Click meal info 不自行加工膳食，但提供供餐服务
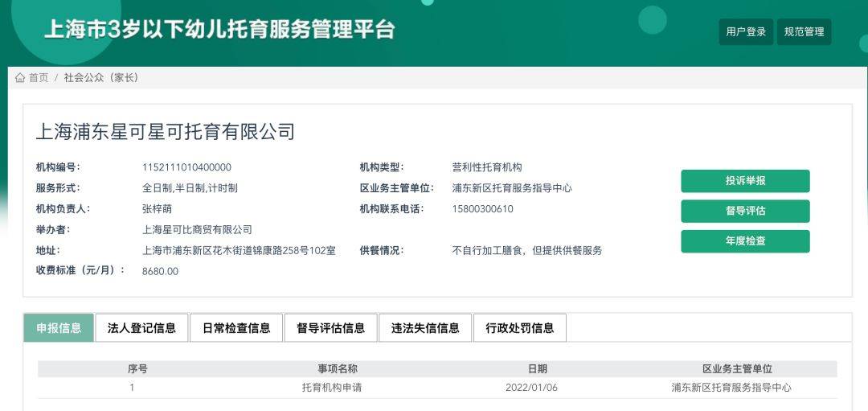The height and width of the screenshot is (411, 868). 527,251
